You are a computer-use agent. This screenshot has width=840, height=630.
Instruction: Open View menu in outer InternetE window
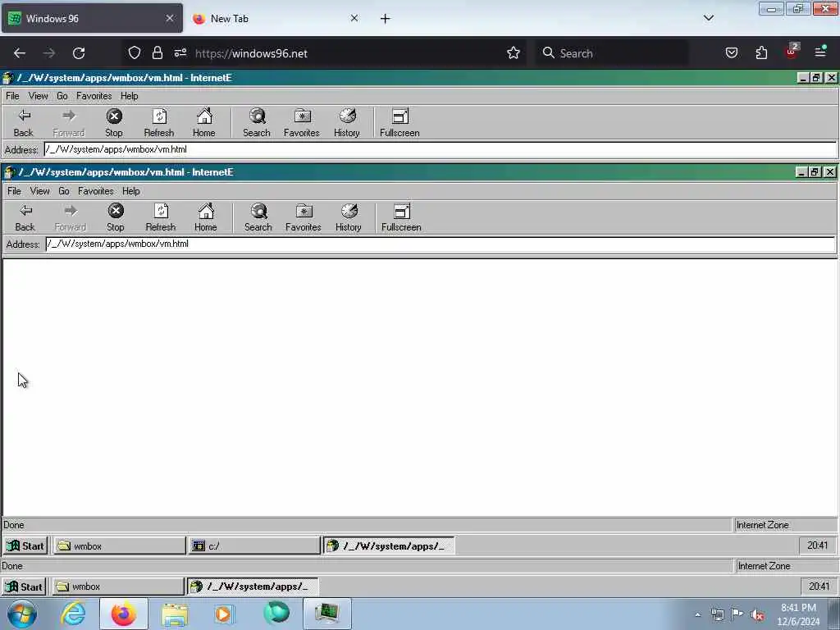[x=38, y=96]
